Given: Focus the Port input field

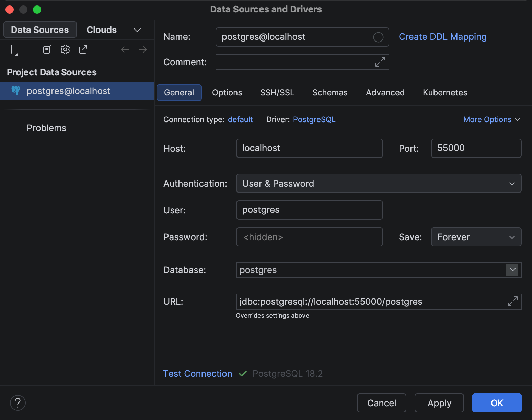Looking at the screenshot, I should (x=476, y=148).
